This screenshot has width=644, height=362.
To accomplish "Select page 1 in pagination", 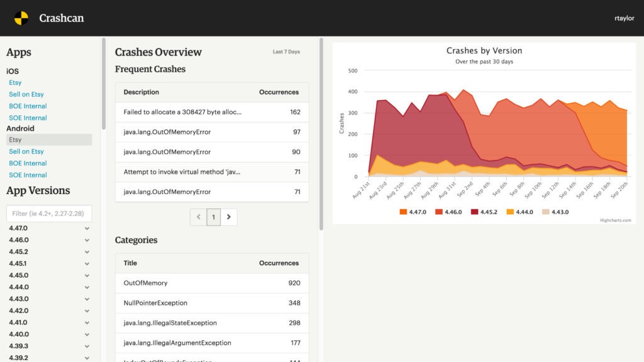I will tap(214, 217).
